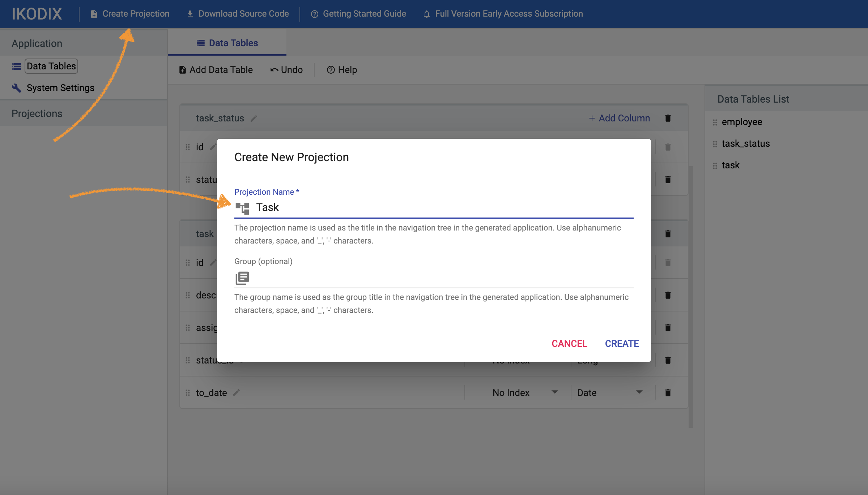Screen dimensions: 868x495
Task: Switch to the Data Tables tab
Action: point(227,43)
